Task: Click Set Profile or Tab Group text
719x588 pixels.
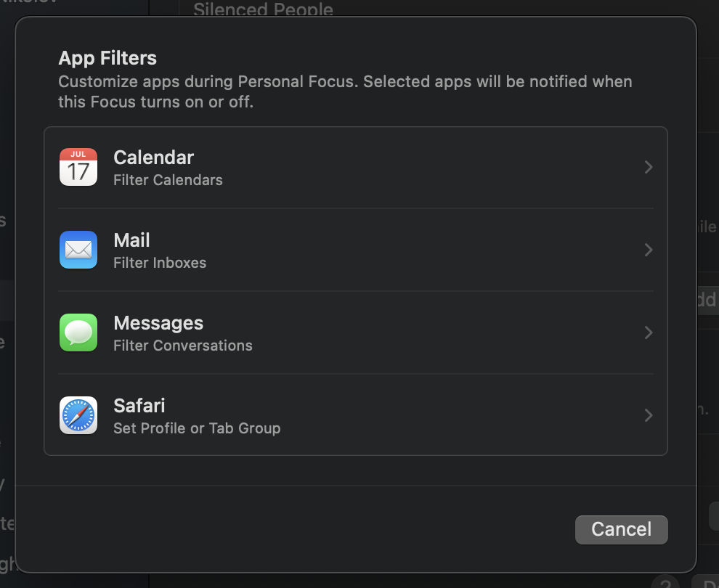Action: 197,428
